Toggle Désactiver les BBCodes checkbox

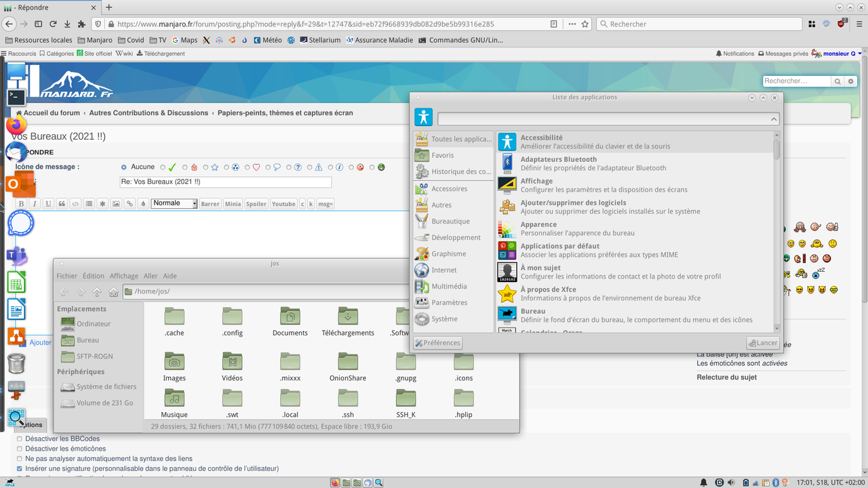[x=20, y=439]
